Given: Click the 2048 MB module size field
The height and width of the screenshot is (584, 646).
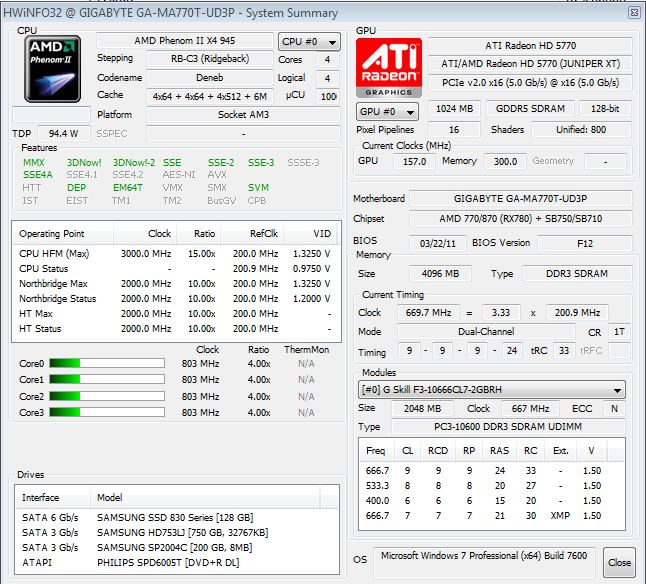Looking at the screenshot, I should point(422,409).
